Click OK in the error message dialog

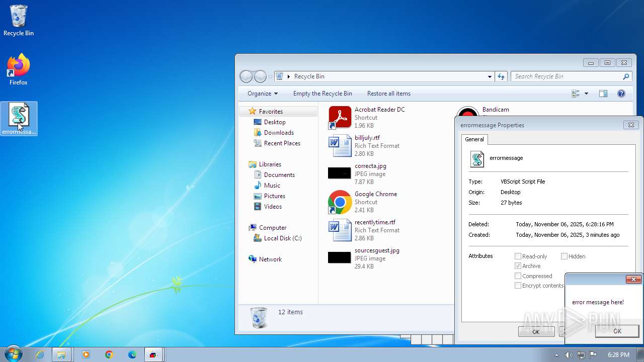[617, 331]
